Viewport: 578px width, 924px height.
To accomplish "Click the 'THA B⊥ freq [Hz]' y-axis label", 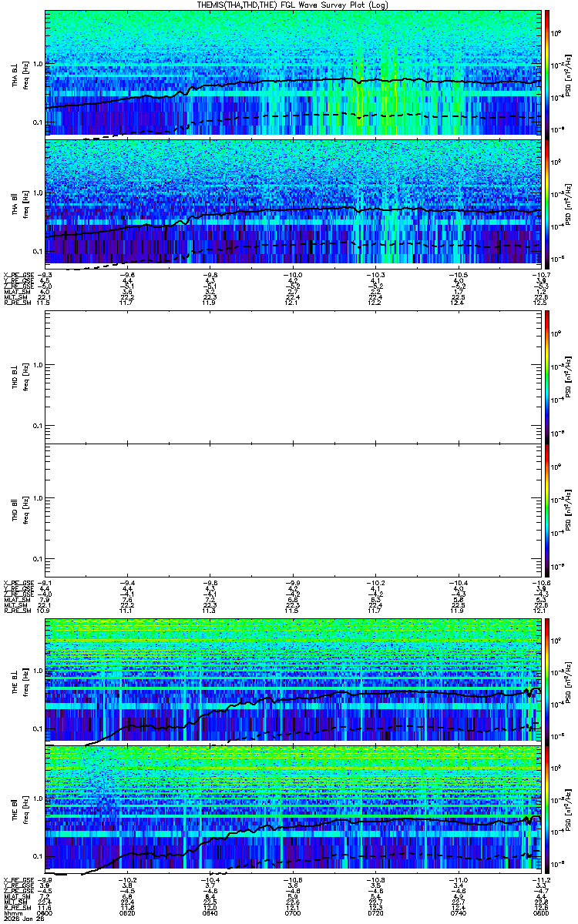I will (x=20, y=74).
